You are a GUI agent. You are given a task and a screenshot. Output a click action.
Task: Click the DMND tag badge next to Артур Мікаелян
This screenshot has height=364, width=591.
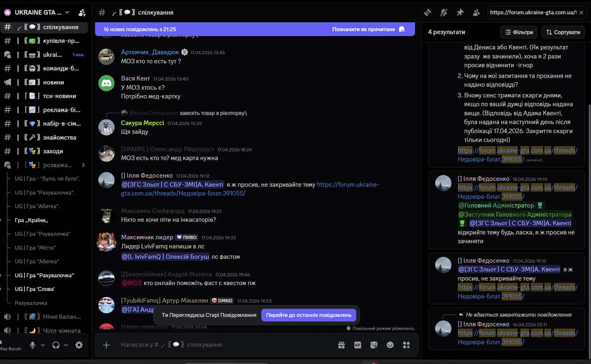[222, 301]
